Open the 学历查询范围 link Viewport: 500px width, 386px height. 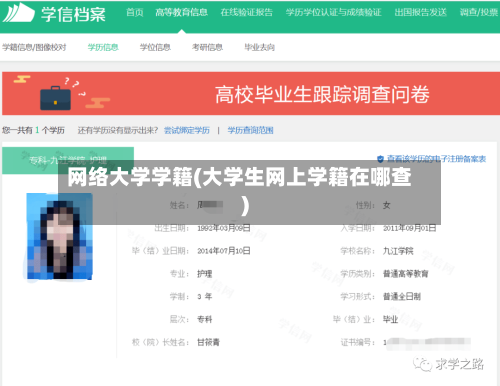pyautogui.click(x=251, y=130)
